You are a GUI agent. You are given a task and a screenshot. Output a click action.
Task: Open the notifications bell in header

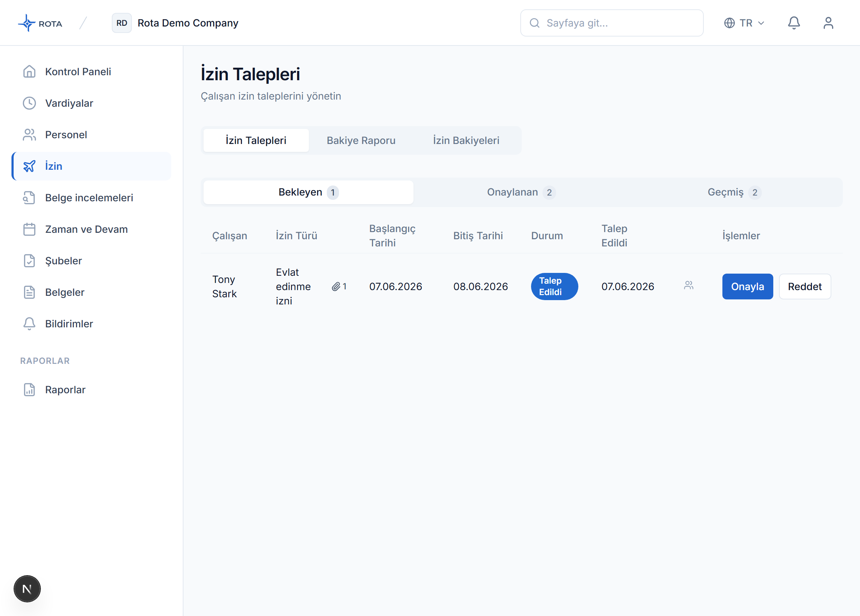(x=794, y=23)
